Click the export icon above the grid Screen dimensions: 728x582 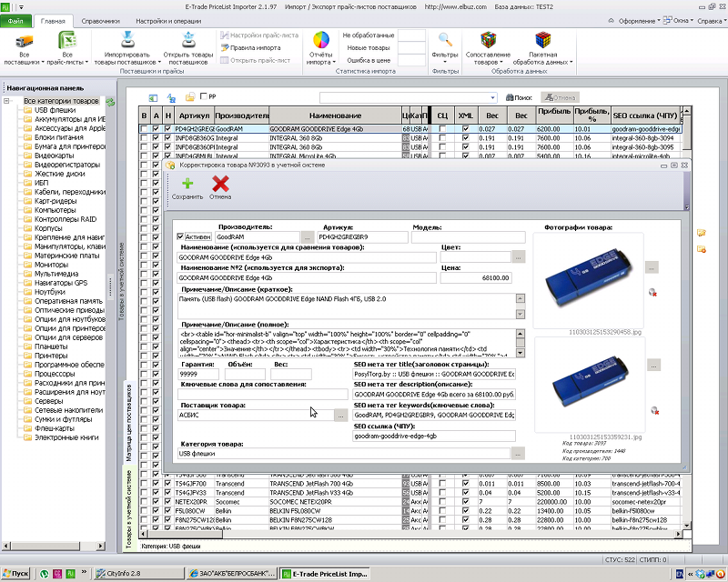[x=153, y=98]
